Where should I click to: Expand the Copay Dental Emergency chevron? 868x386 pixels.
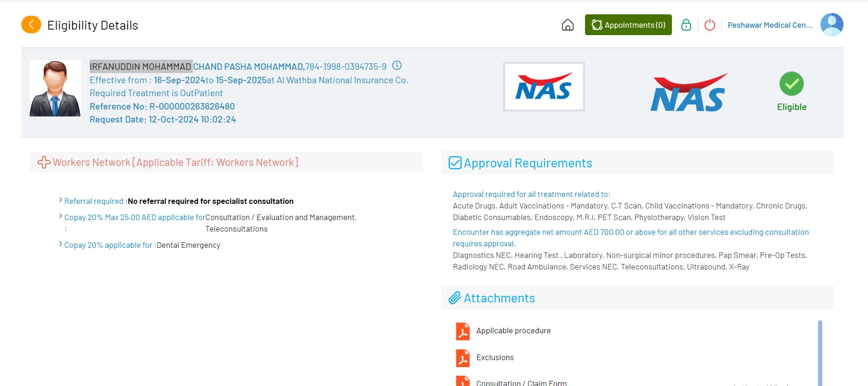(61, 244)
